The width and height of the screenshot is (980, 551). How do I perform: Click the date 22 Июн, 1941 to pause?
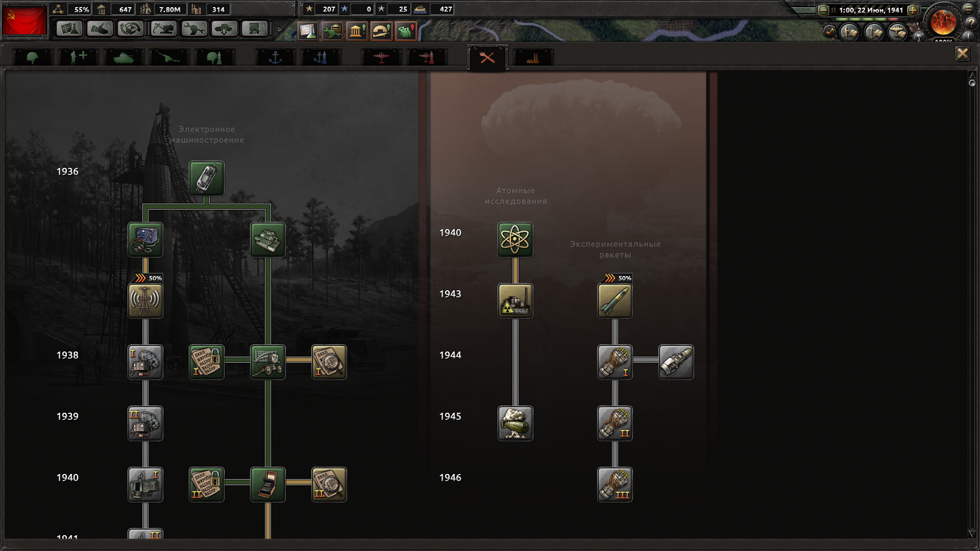tap(870, 10)
